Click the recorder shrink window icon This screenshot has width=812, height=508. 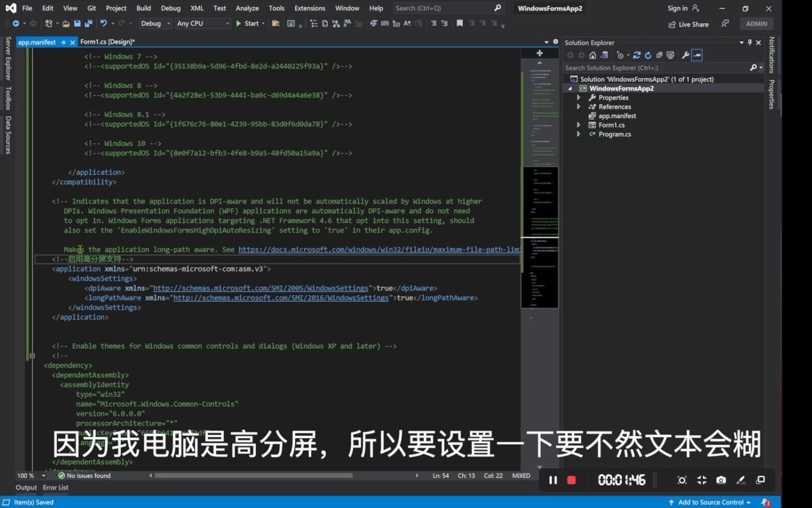(x=702, y=480)
